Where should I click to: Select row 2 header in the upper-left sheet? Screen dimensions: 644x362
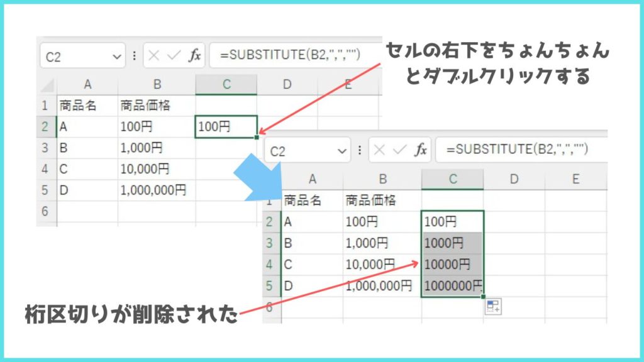coord(46,126)
